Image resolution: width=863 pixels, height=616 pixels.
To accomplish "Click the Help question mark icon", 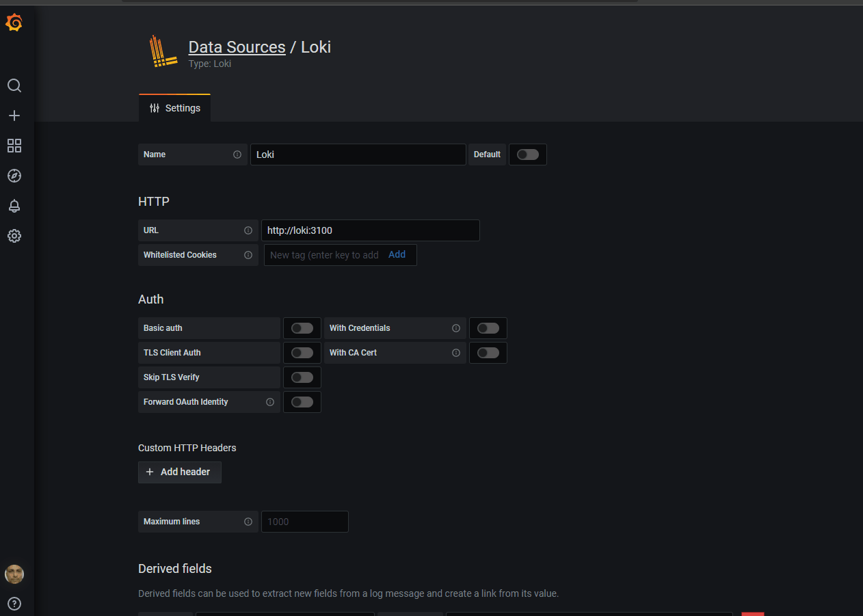I will pos(14,604).
